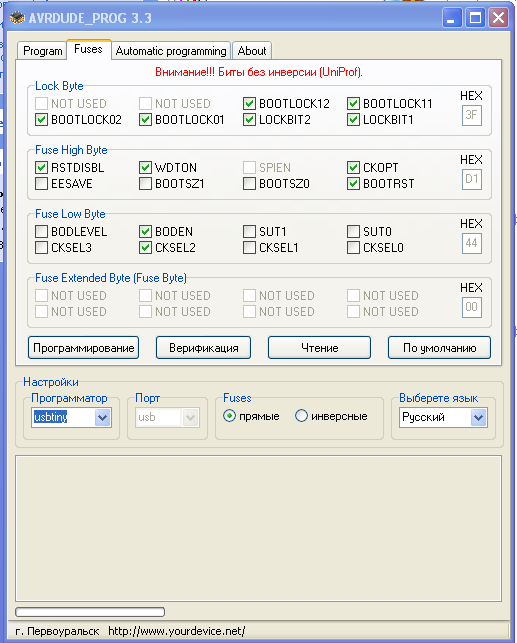Open the Automatic programming tab
Image resolution: width=517 pixels, height=643 pixels.
coord(171,51)
